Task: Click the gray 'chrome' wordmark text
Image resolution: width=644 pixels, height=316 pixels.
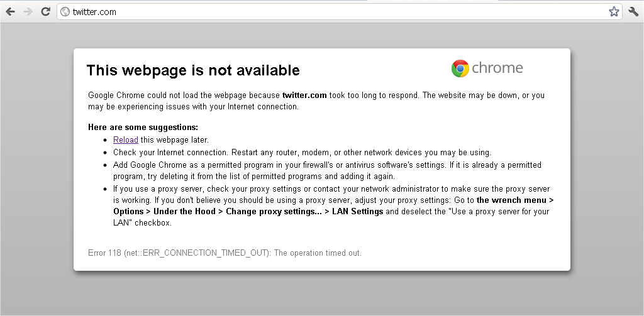Action: [x=497, y=68]
